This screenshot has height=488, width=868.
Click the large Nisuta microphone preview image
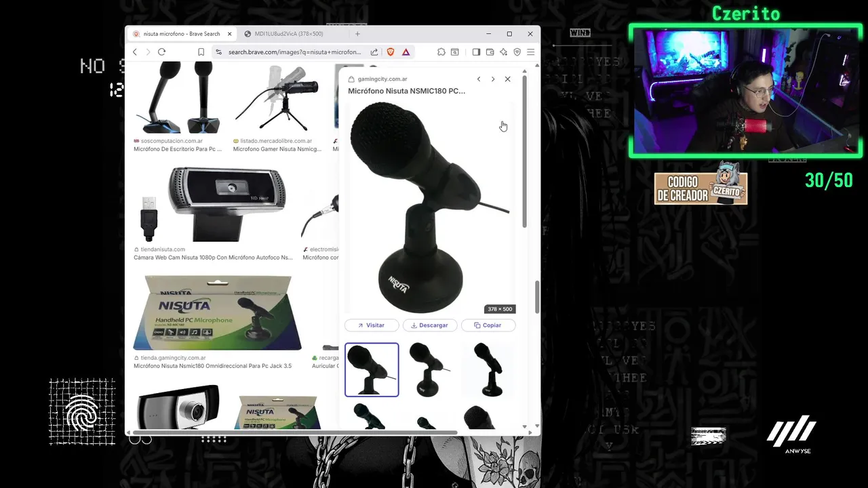tap(430, 207)
